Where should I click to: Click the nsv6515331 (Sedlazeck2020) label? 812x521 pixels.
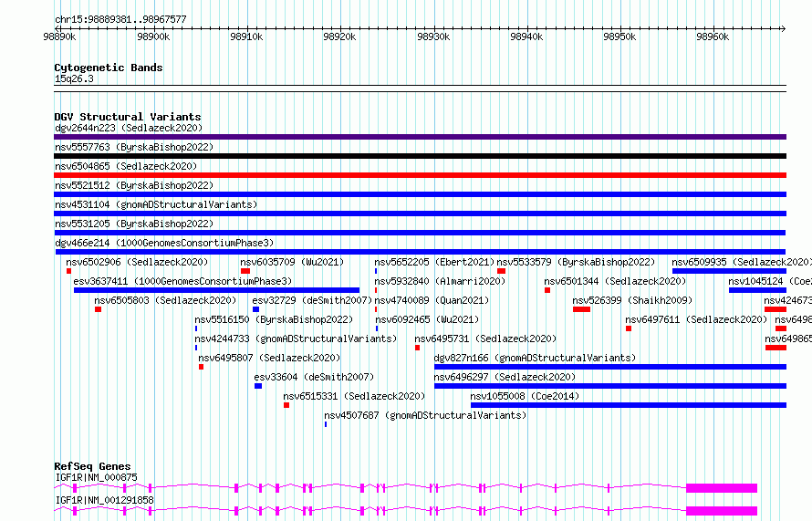[354, 396]
